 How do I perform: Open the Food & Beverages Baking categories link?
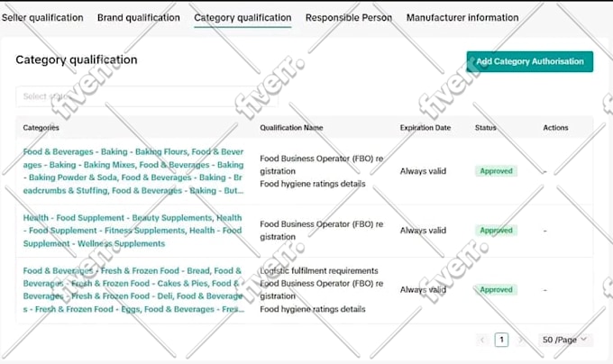(x=133, y=171)
